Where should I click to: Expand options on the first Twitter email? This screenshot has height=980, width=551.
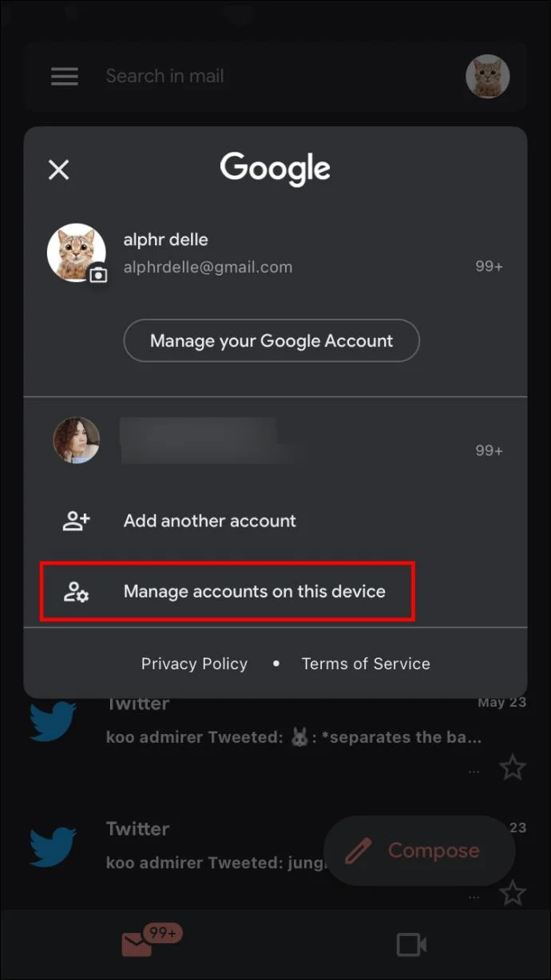click(473, 768)
